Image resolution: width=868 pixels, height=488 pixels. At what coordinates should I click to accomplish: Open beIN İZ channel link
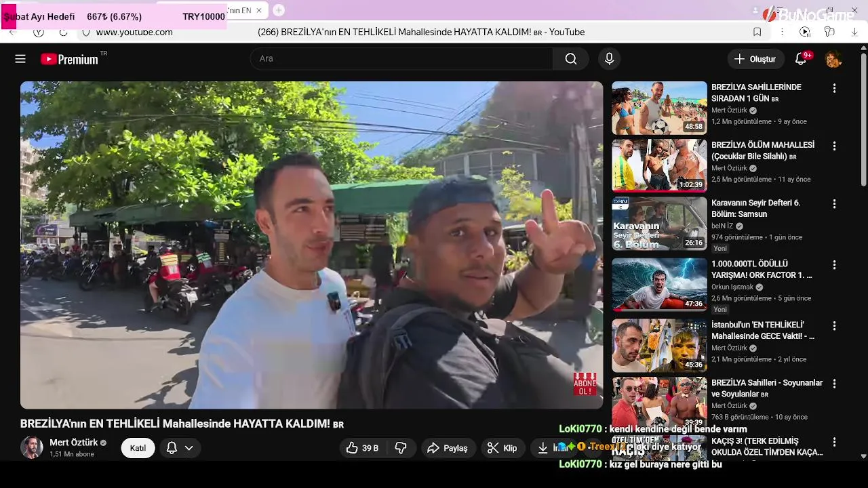point(723,226)
